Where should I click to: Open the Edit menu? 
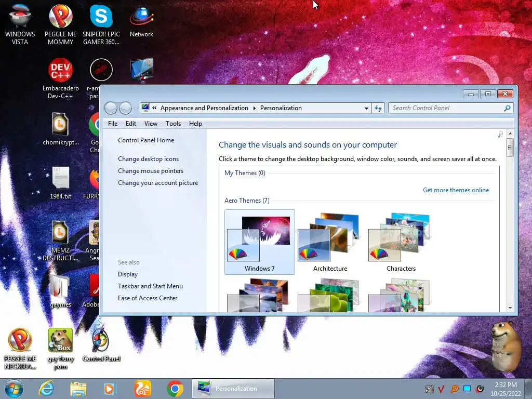click(130, 124)
